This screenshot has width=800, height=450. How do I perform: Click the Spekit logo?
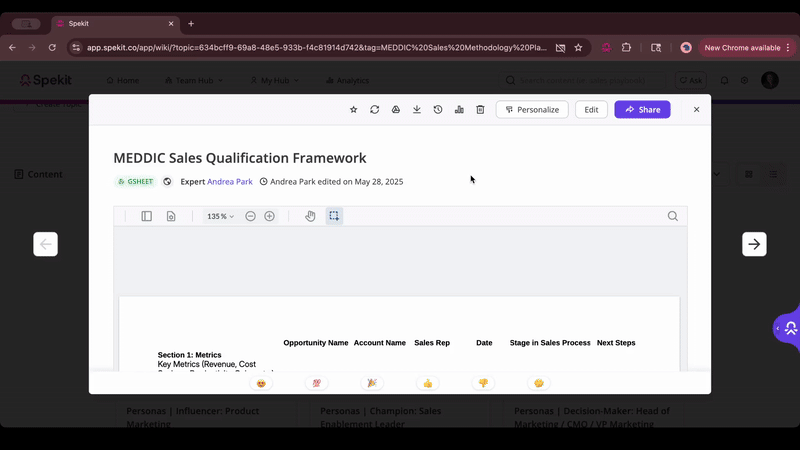pos(46,80)
